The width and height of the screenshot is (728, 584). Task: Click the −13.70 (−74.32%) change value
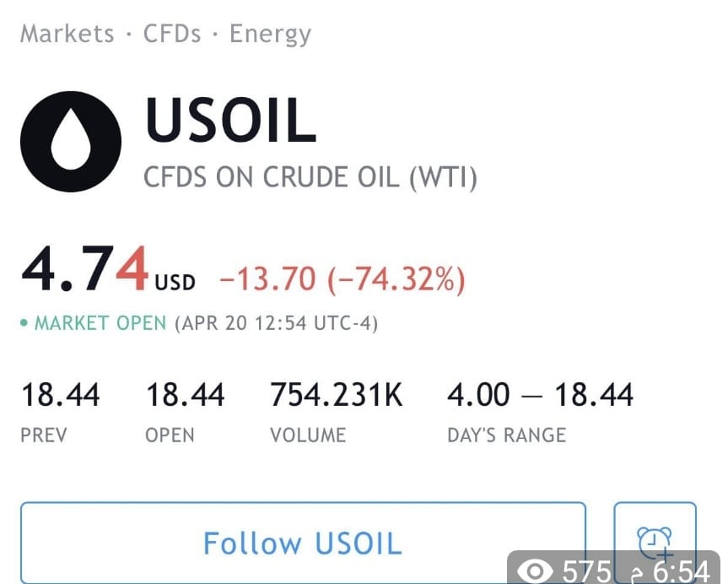click(x=342, y=279)
